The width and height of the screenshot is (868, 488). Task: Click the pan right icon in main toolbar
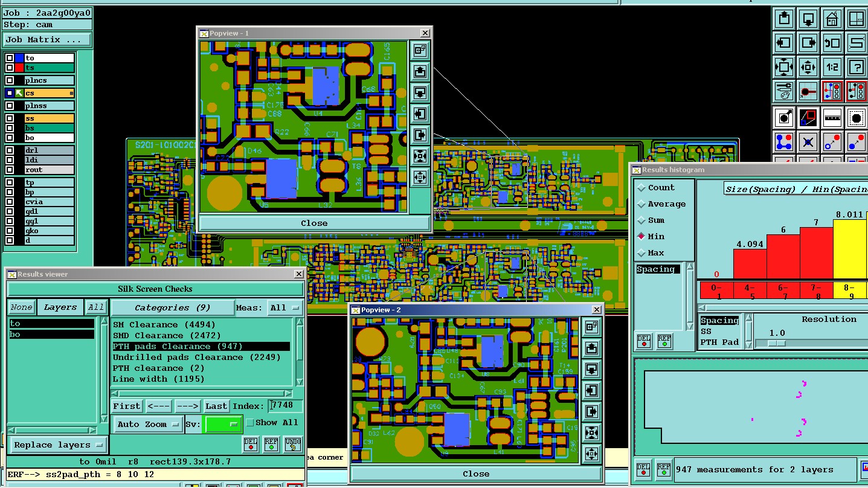click(x=808, y=42)
